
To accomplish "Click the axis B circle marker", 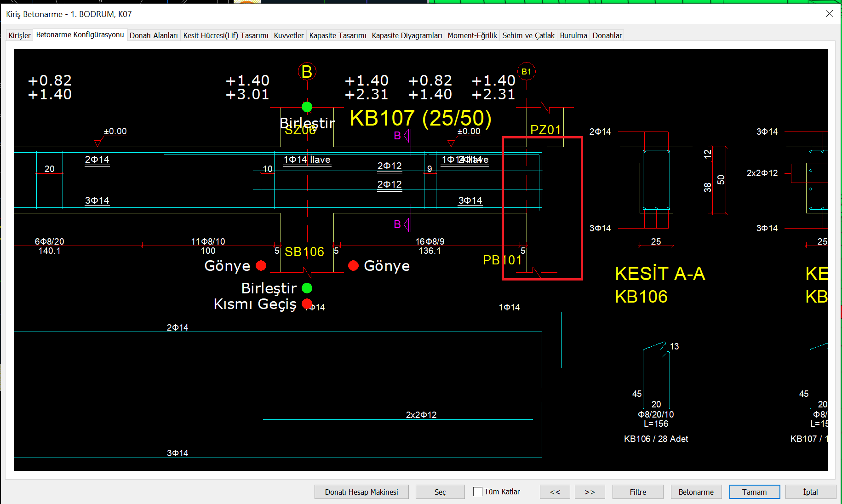I will coord(307,72).
